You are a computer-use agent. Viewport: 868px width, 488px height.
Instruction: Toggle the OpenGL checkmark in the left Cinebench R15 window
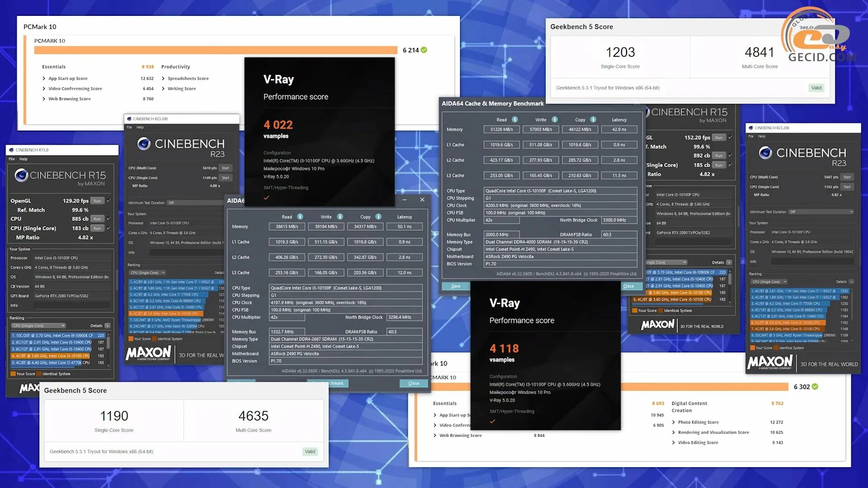(109, 201)
